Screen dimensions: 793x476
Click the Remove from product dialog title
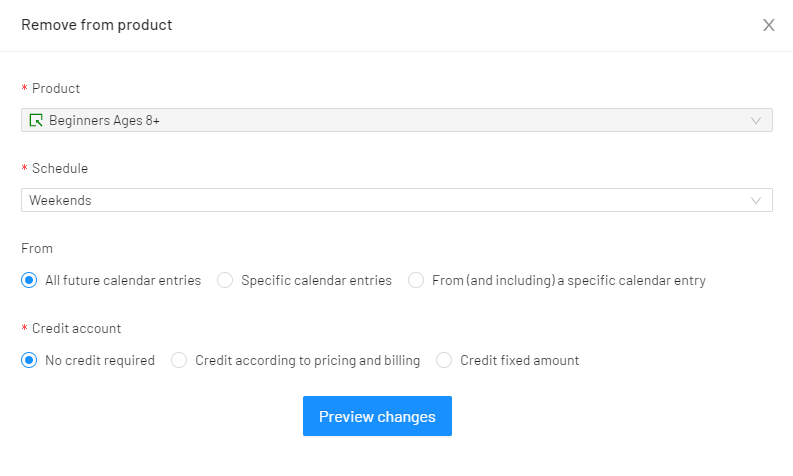[97, 25]
